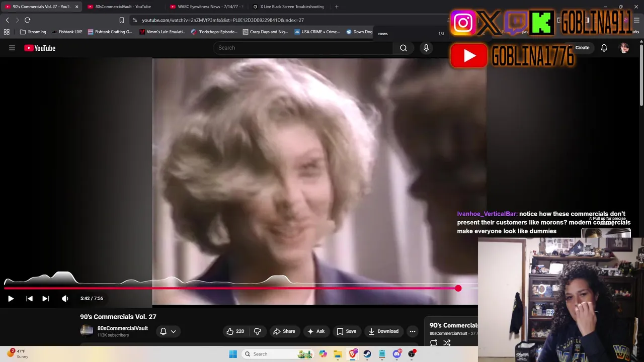Screen dimensions: 644x362
Task: Open browser apps grid icon in bookmarks bar
Action: click(7, 32)
